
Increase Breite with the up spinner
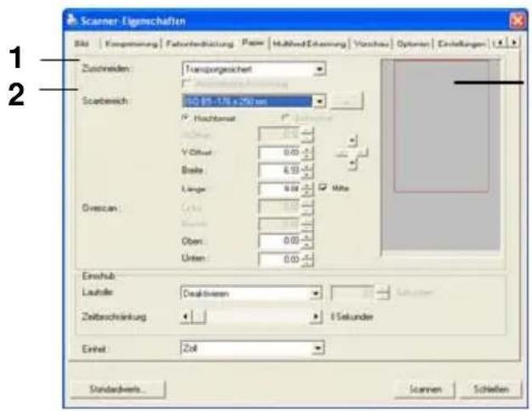click(x=307, y=167)
